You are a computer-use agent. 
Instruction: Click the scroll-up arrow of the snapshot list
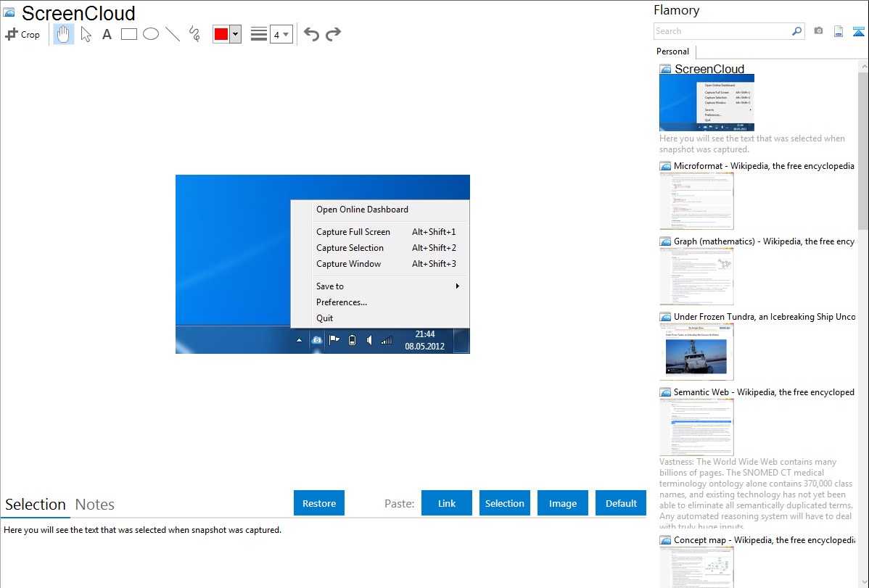click(x=863, y=66)
